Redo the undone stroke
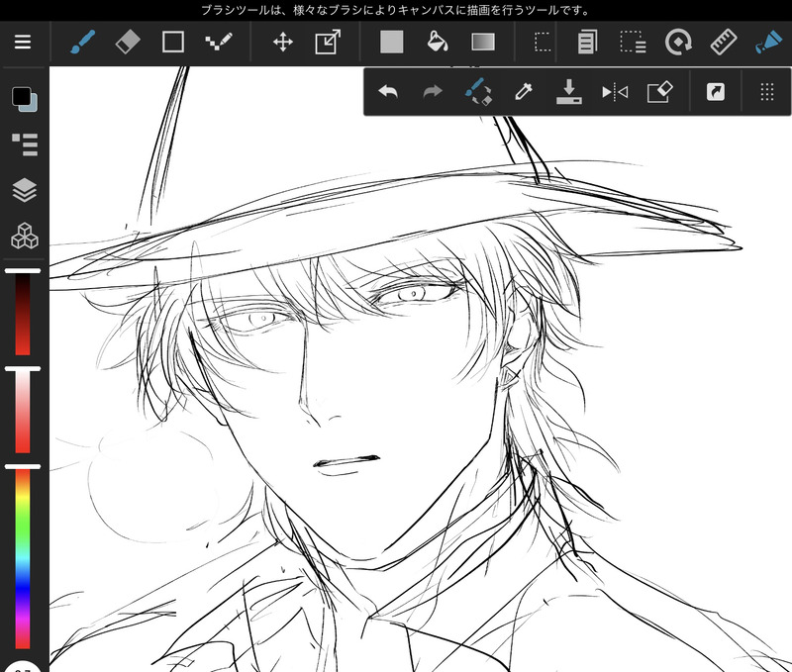This screenshot has height=672, width=792. 433,92
